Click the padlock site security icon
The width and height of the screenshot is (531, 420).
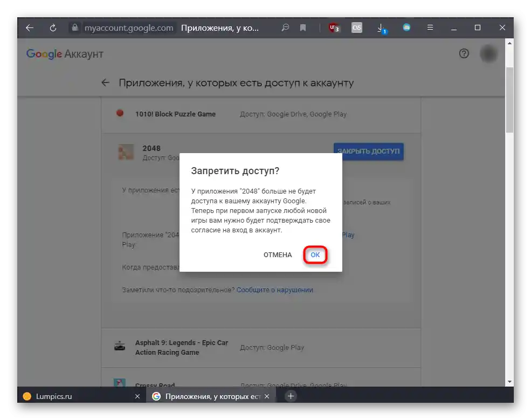click(x=75, y=27)
